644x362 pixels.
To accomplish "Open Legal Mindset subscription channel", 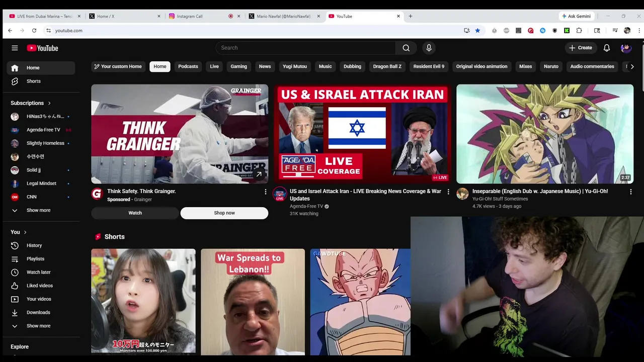I will point(41,184).
